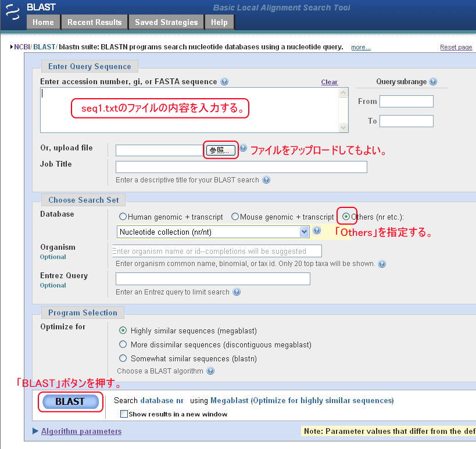Click the Query subrange From field
This screenshot has width=476, height=449.
[406, 101]
